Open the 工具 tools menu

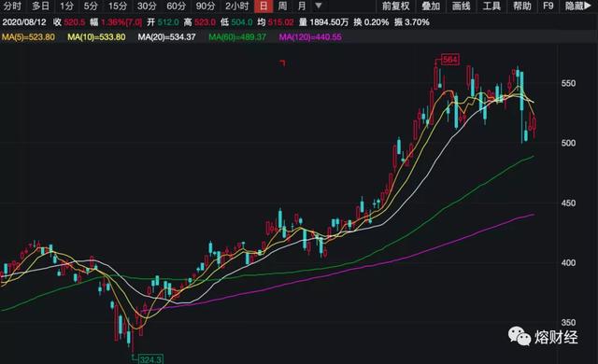(x=491, y=7)
